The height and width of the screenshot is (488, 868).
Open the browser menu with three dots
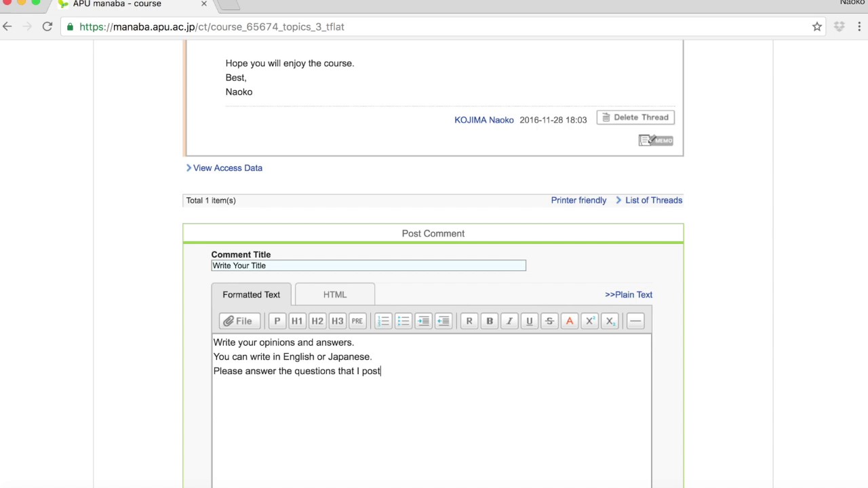860,26
